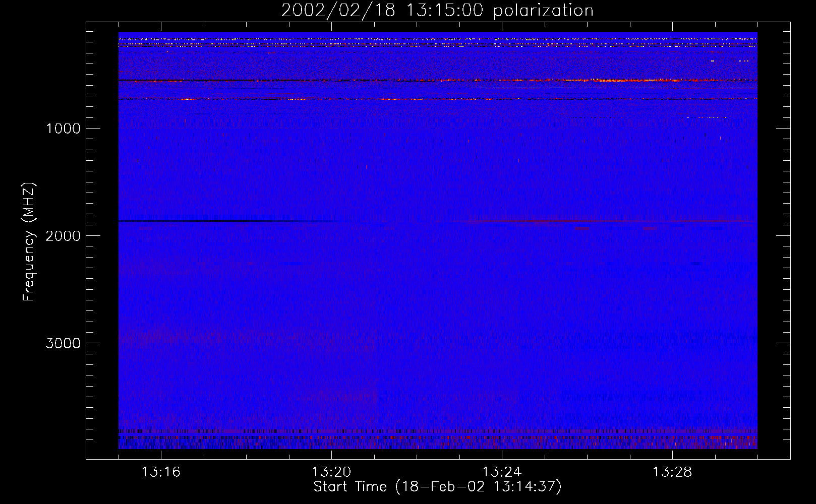Click the 2000 frequency tick label
The width and height of the screenshot is (816, 504).
63,236
